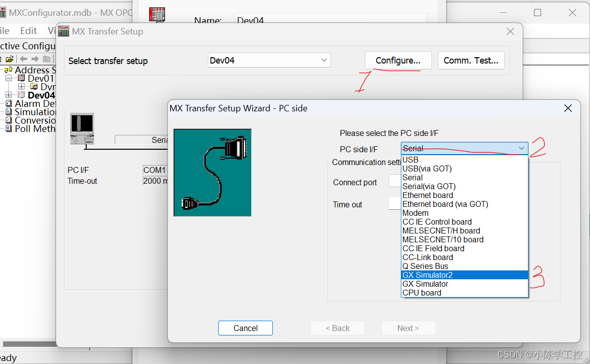Maximize the background window
590x364 pixels.
[538, 12]
